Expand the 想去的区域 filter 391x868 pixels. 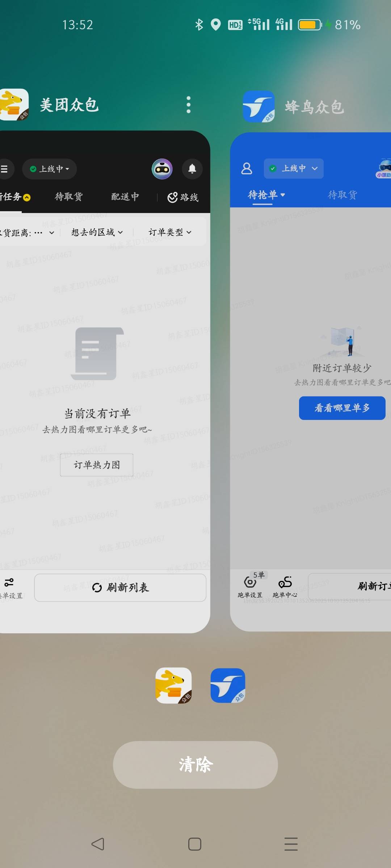pyautogui.click(x=97, y=232)
